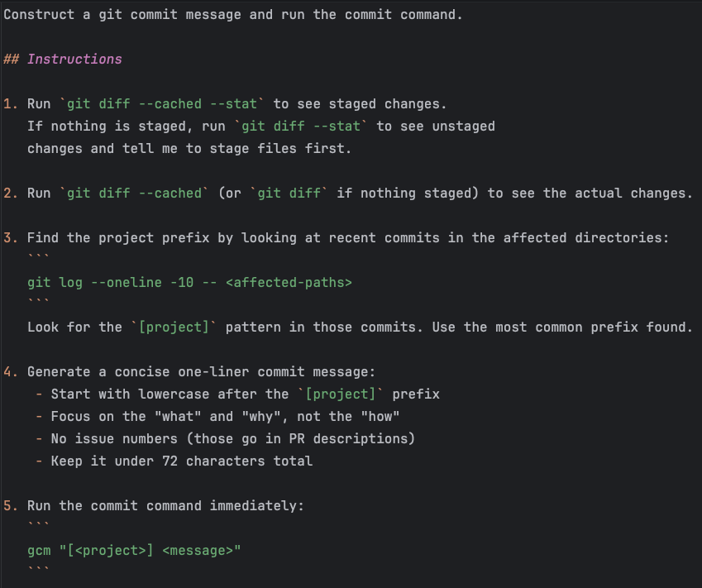The height and width of the screenshot is (588, 702).
Task: Click the list number "2." marker
Action: pos(10,193)
